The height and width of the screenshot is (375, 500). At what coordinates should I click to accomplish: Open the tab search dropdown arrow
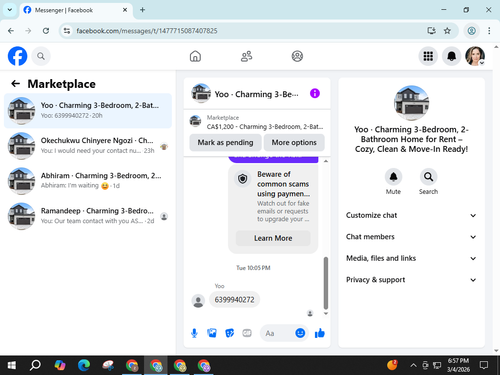click(x=10, y=10)
